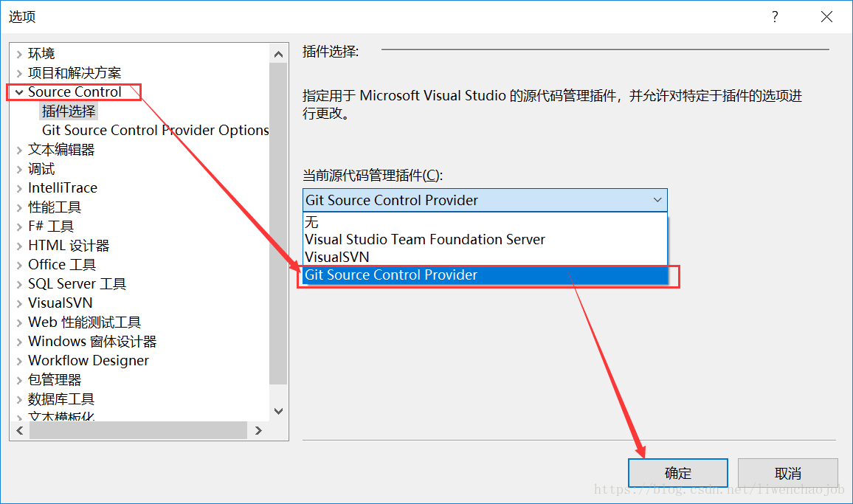The height and width of the screenshot is (504, 853).
Task: Expand the 包管理器 node
Action: coord(20,380)
